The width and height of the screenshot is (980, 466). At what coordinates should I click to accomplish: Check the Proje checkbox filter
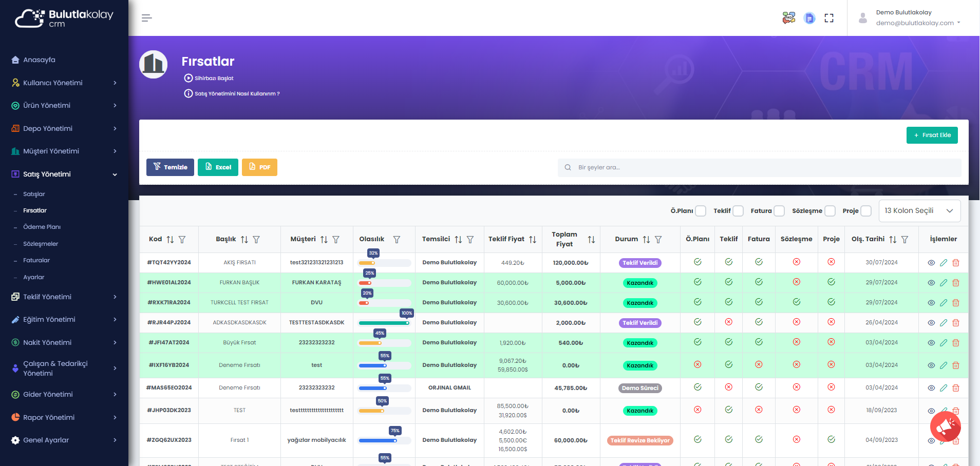tap(865, 211)
